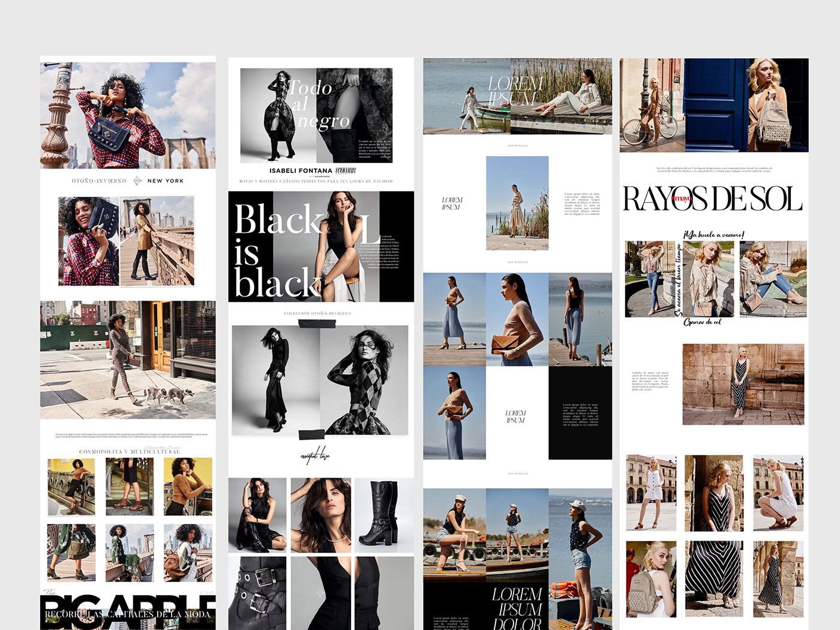Image resolution: width=840 pixels, height=630 pixels.
Task: Select the studded beige backpack photo in bottom grid
Action: [x=651, y=579]
